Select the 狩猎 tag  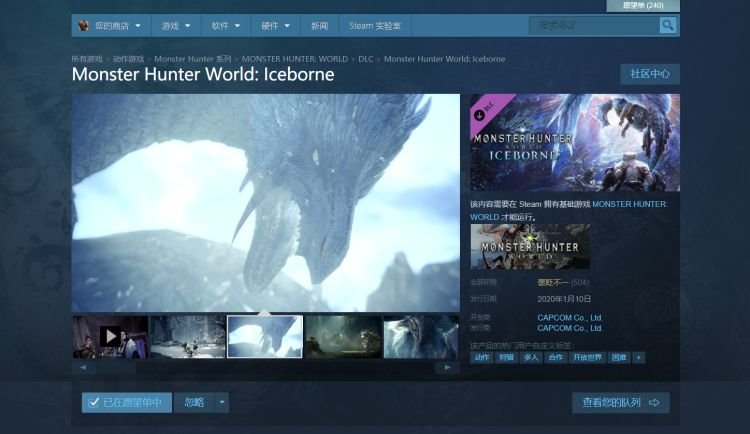coord(506,357)
